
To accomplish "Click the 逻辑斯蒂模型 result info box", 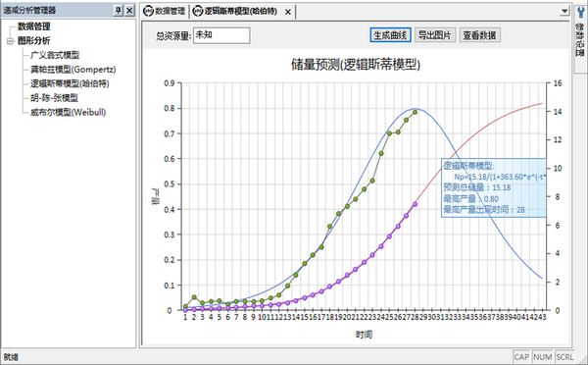I will (494, 187).
